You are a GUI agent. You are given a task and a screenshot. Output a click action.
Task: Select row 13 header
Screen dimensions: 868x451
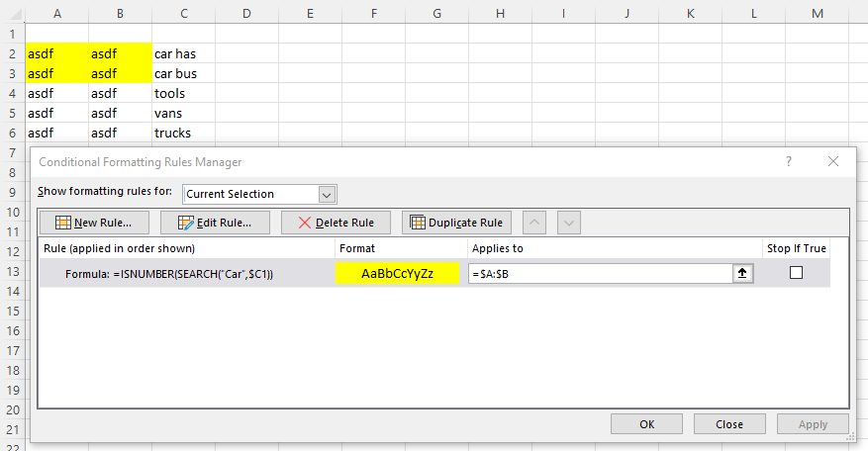(13, 271)
